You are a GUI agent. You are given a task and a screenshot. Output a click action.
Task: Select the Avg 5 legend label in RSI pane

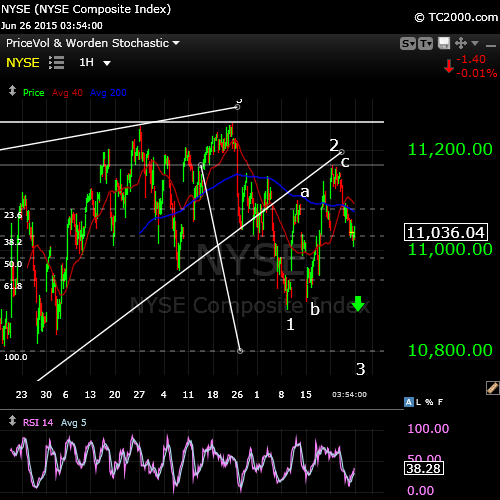[x=74, y=423]
